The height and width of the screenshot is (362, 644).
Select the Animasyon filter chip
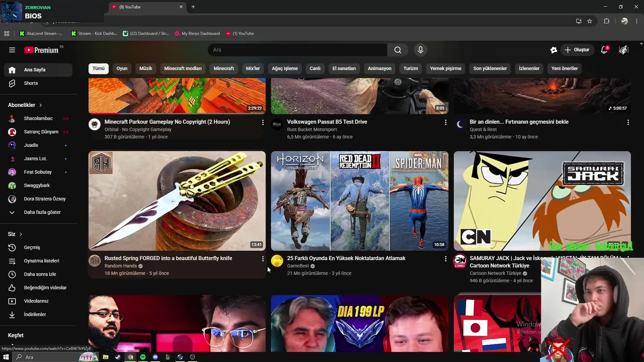(x=379, y=68)
